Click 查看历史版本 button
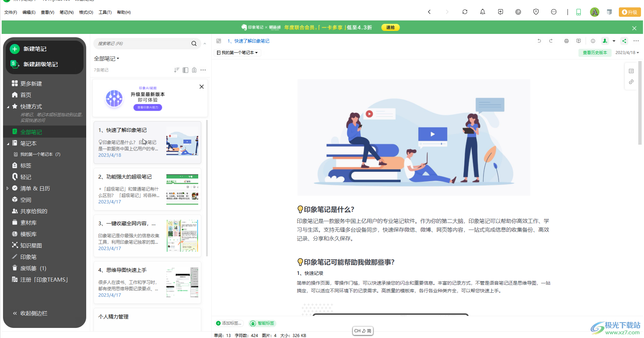 [595, 53]
